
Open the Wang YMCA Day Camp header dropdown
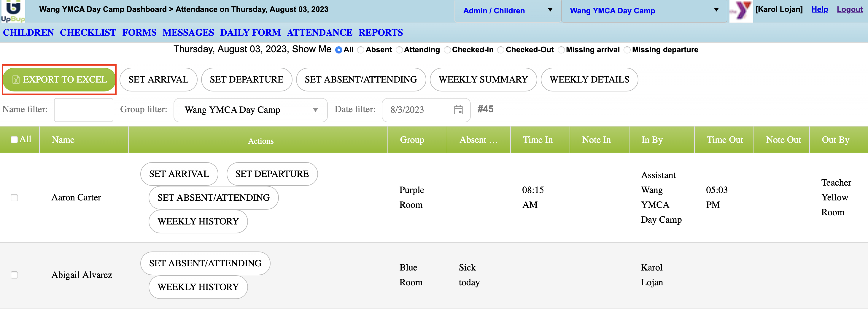644,11
